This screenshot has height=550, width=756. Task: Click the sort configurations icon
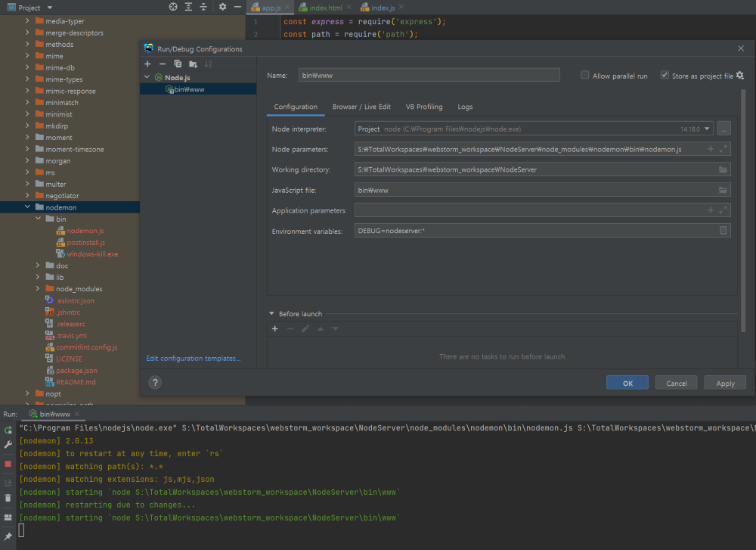(x=209, y=64)
